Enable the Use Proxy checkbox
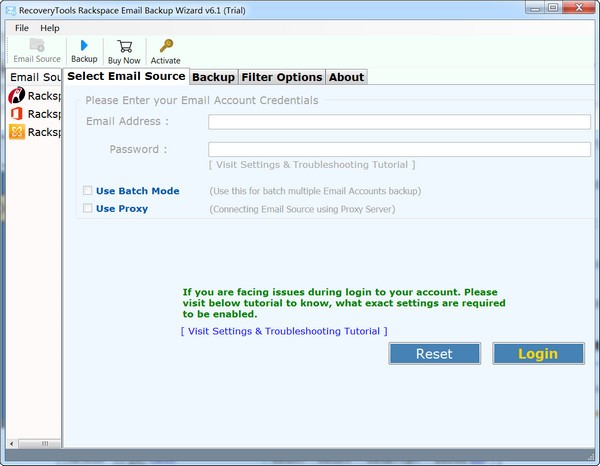This screenshot has width=600, height=466. (x=88, y=209)
